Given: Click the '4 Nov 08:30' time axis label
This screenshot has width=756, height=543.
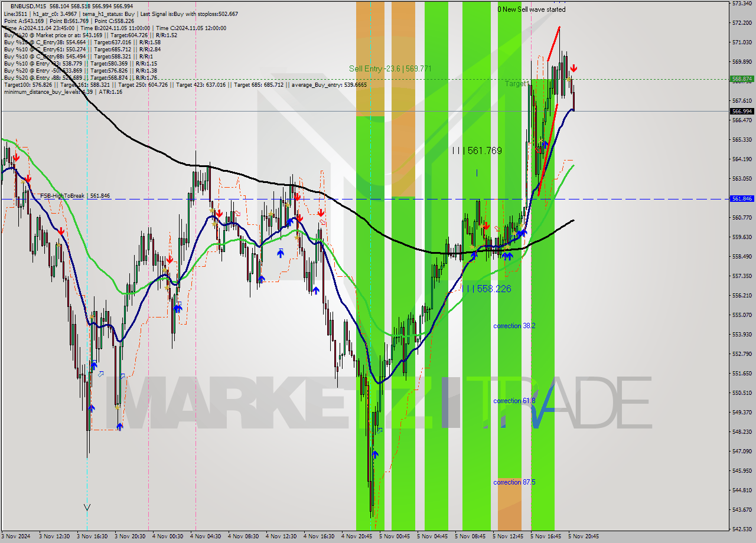Looking at the screenshot, I should [x=243, y=537].
